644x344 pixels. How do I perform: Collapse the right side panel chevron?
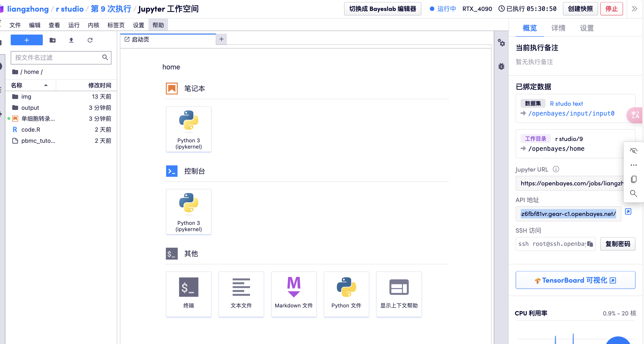634,9
